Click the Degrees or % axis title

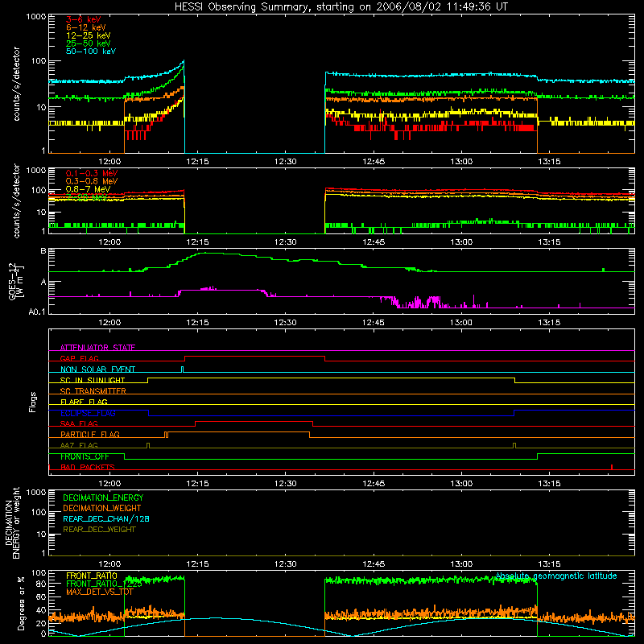coord(21,603)
